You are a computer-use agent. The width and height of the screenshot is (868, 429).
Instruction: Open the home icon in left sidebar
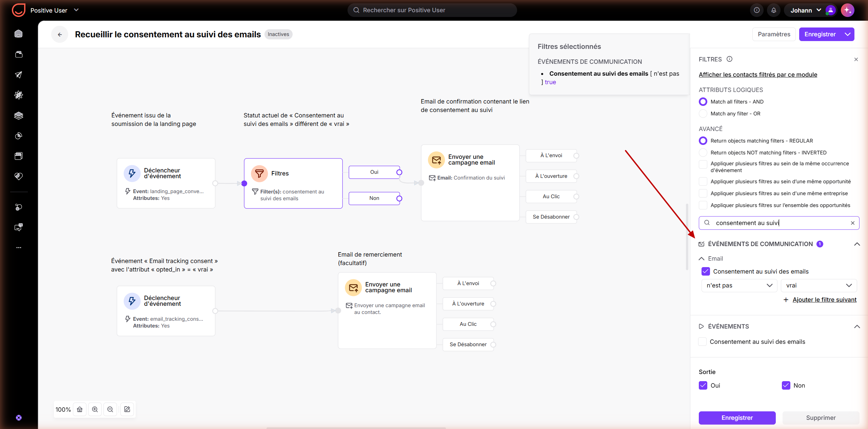pyautogui.click(x=19, y=34)
